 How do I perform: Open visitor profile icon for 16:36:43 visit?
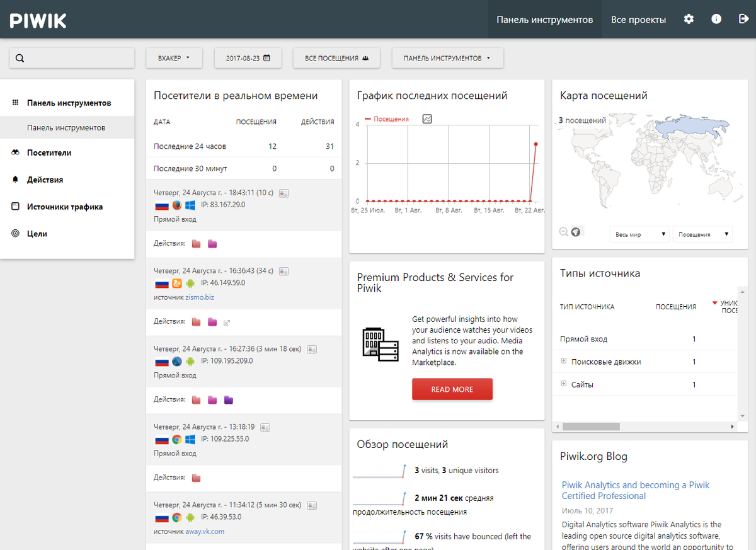[283, 271]
